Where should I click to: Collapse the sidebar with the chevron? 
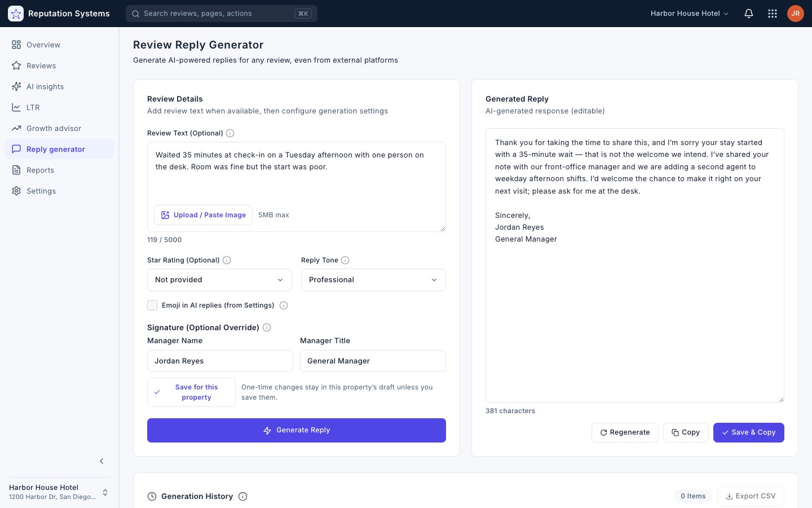coord(101,461)
